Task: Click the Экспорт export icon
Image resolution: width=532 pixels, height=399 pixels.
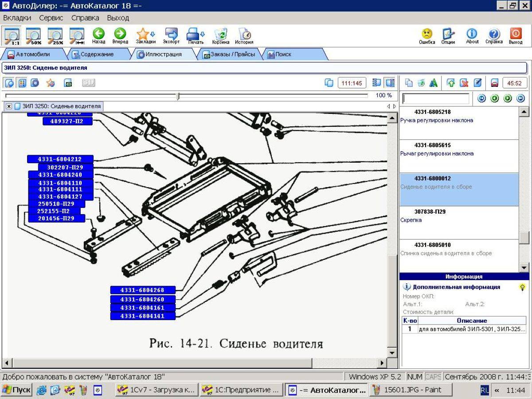Action: pos(171,35)
